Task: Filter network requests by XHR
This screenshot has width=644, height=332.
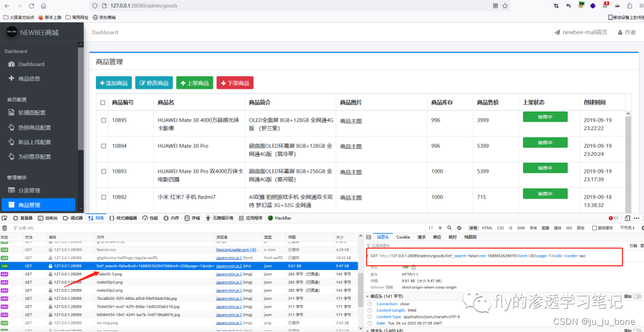Action: (x=521, y=228)
